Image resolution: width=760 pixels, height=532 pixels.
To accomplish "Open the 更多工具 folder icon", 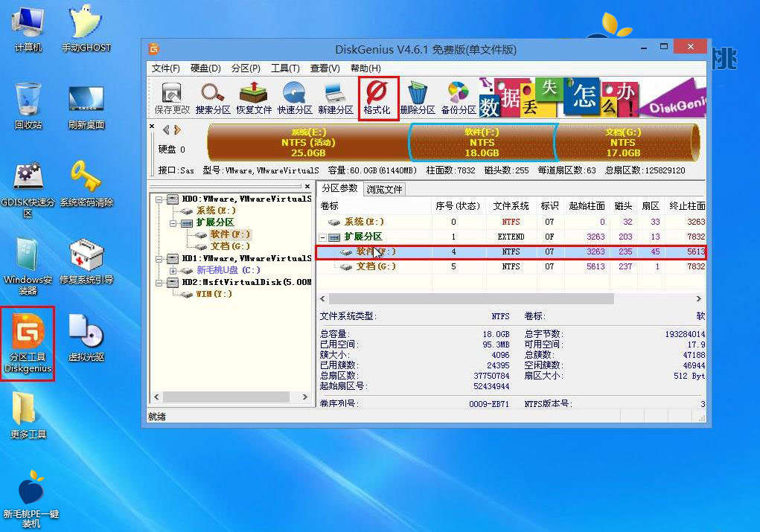I will (28, 414).
